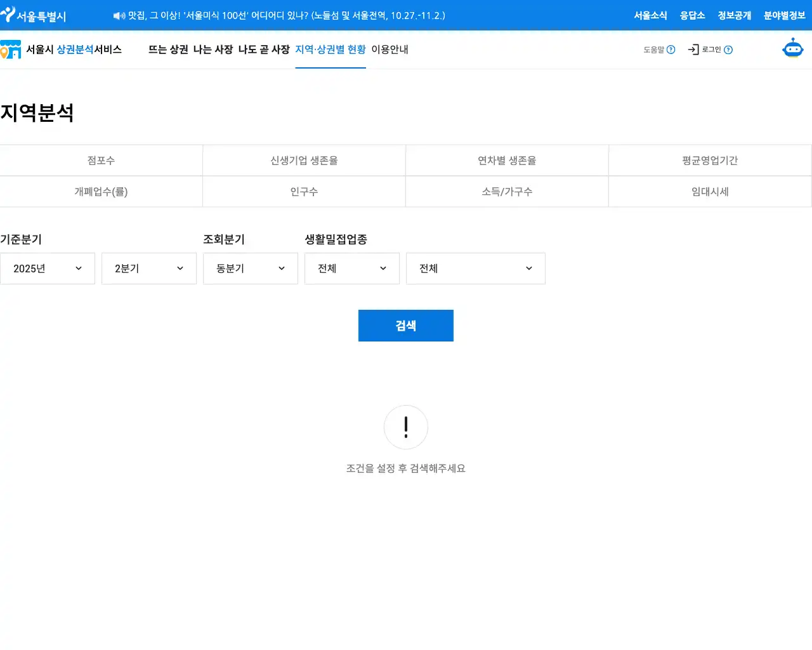Open the 2025년 year dropdown
Screen dimensions: 812x650
48,269
